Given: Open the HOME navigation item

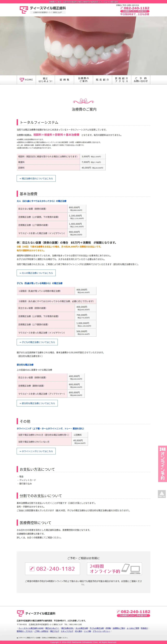Looking at the screenshot, I should coord(26,80).
